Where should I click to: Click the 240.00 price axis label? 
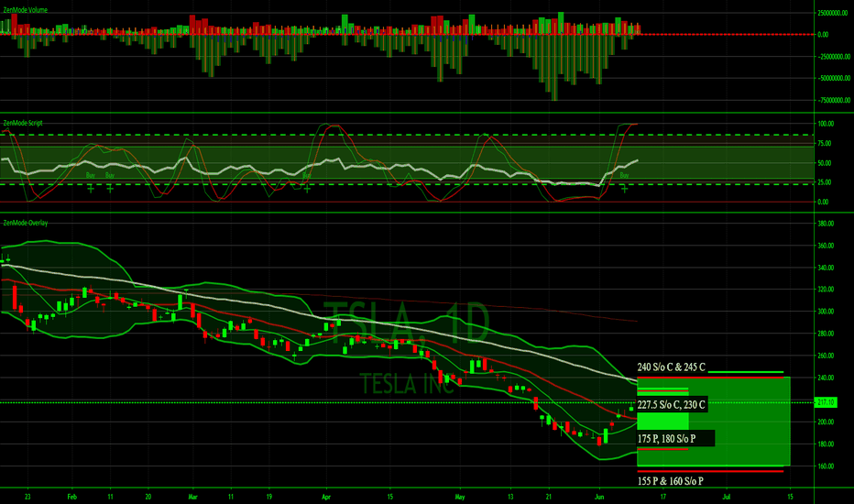[826, 378]
